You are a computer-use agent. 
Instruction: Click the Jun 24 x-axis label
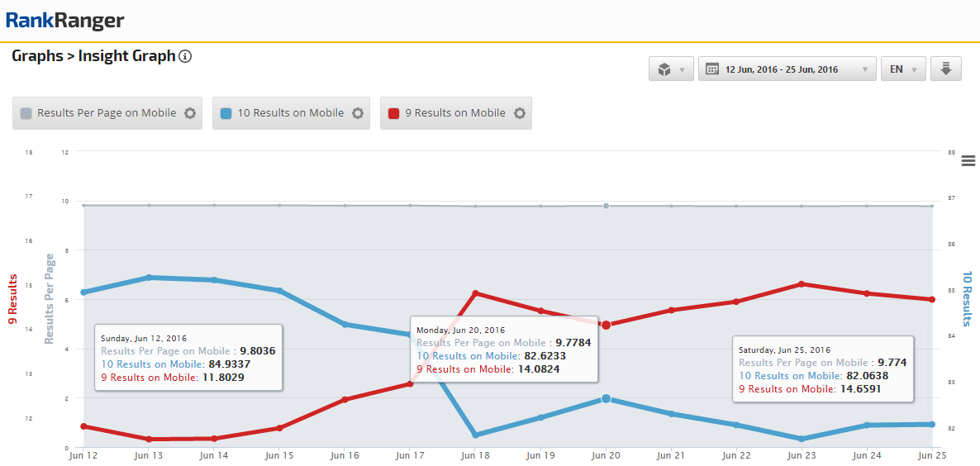[868, 457]
